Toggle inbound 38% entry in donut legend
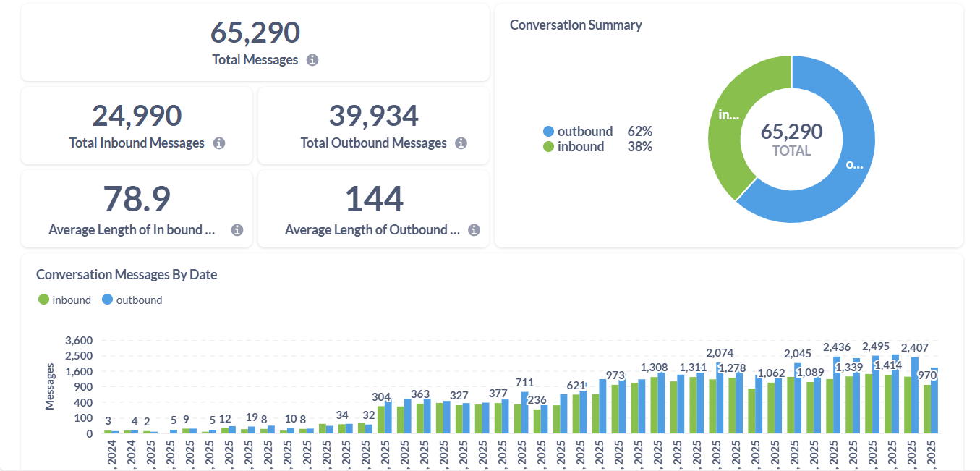 pos(597,147)
